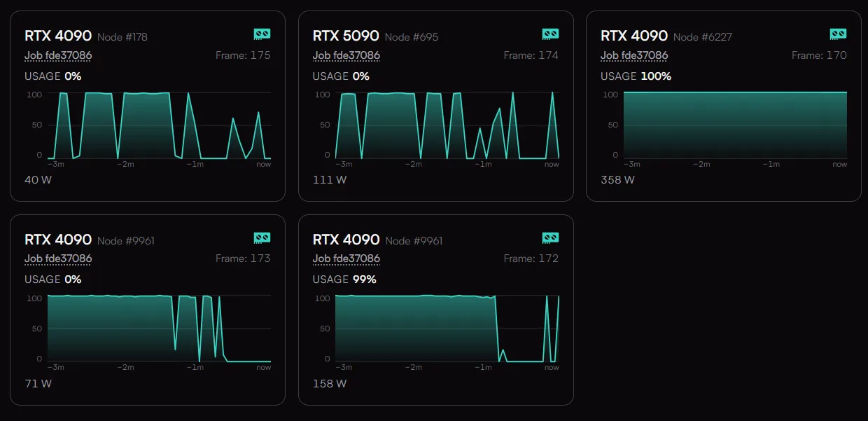Select the Node #178 label
Screen dimensions: 868x421
122,37
